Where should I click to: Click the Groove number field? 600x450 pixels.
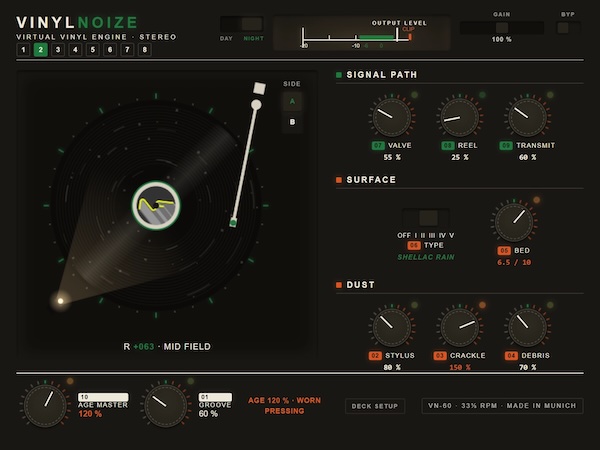coord(215,397)
